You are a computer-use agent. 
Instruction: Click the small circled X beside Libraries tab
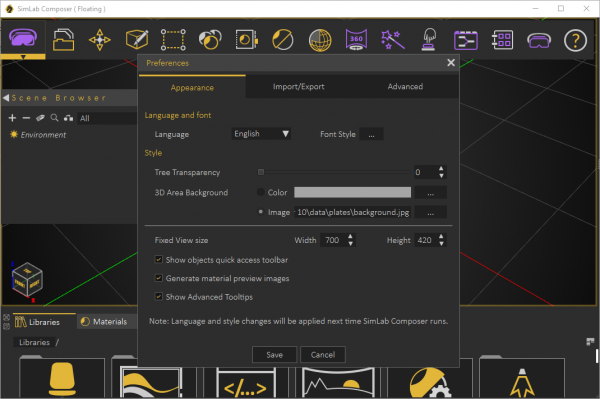[x=7, y=317]
